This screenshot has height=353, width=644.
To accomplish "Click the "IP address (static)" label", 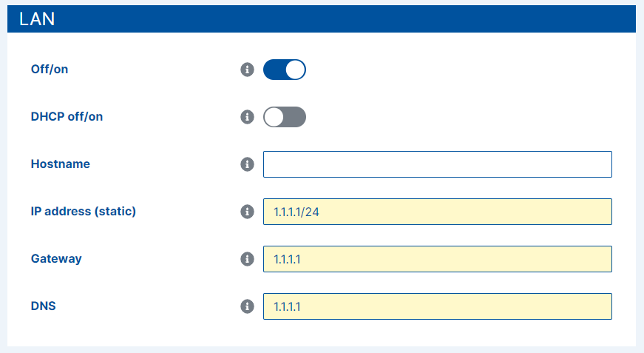I will pyautogui.click(x=84, y=211).
